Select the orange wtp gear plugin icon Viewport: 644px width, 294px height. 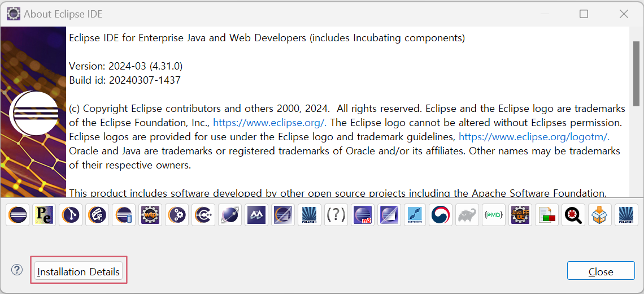pos(150,215)
